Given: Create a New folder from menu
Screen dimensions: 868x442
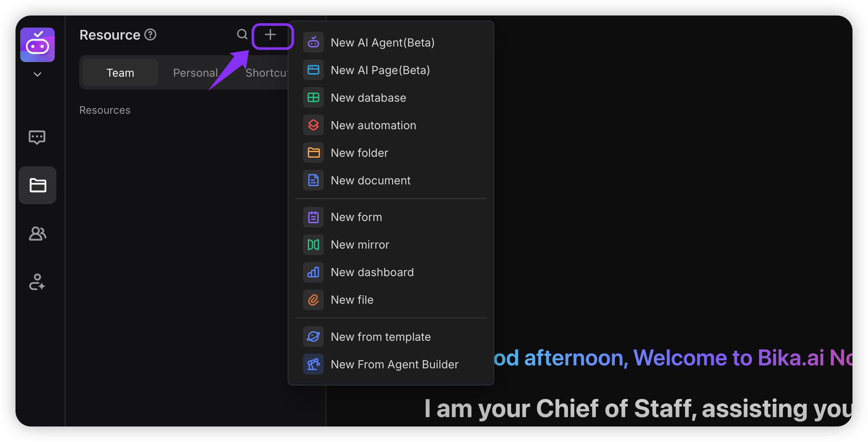Looking at the screenshot, I should click(x=359, y=153).
